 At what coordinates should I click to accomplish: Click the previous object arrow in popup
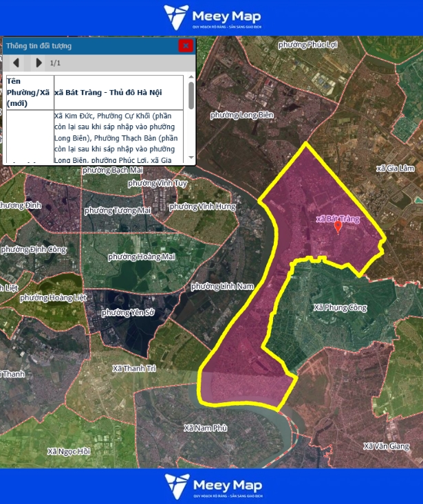coord(17,63)
